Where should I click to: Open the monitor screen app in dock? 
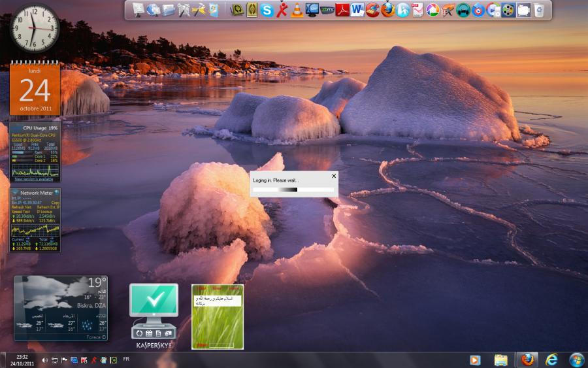tap(312, 10)
